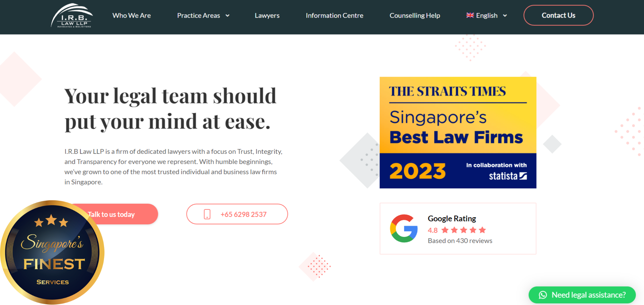
Task: Click the Singapore's Finest Services badge
Action: (x=52, y=252)
